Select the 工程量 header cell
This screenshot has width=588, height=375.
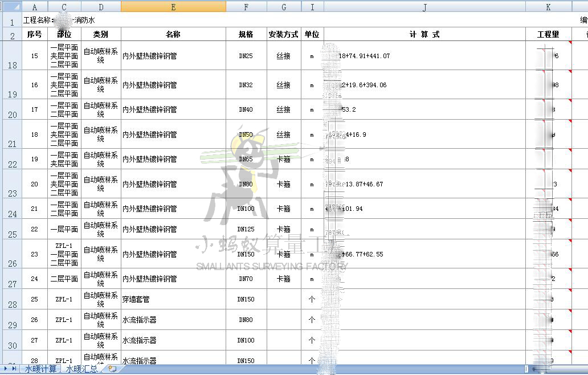(548, 34)
